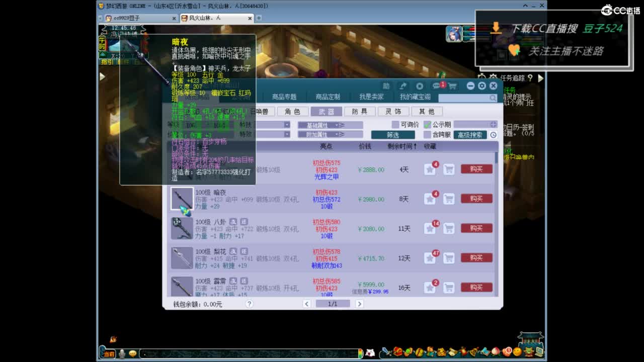Favorite the 梨花 listing star icon
The height and width of the screenshot is (362, 644).
430,258
